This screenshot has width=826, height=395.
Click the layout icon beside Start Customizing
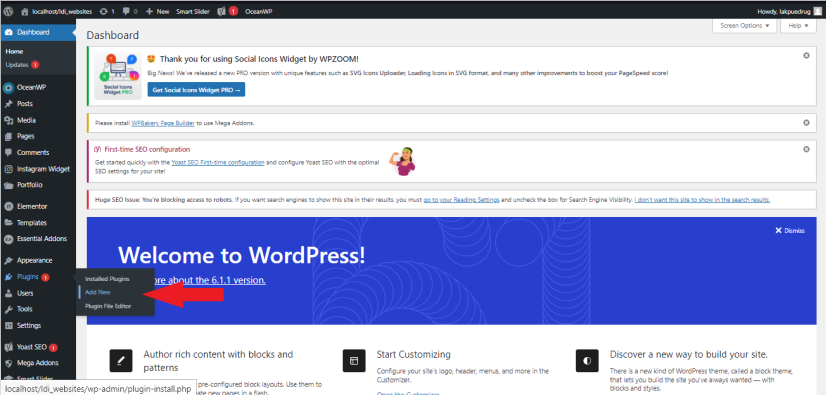pos(353,361)
